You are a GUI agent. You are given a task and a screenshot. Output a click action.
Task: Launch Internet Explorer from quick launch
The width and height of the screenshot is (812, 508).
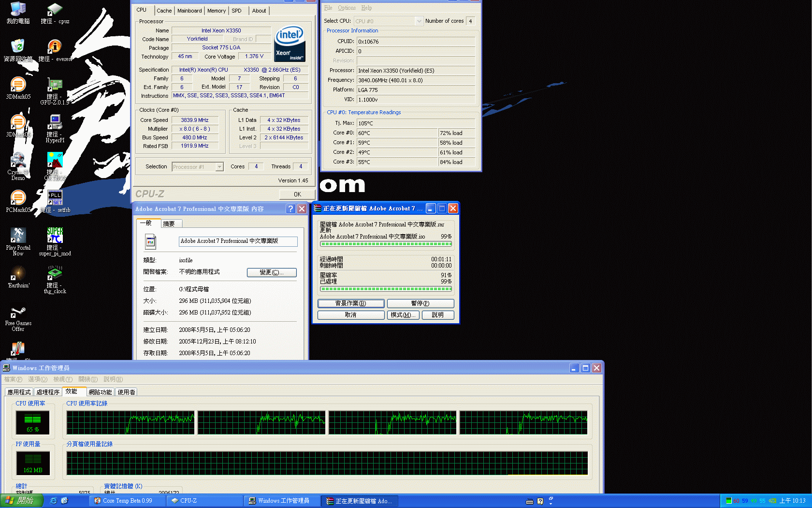click(x=53, y=501)
